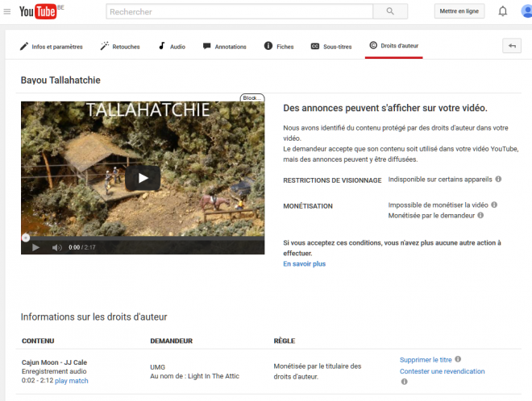This screenshot has width=532, height=401.
Task: Click the UMG claimant text
Action: click(158, 367)
